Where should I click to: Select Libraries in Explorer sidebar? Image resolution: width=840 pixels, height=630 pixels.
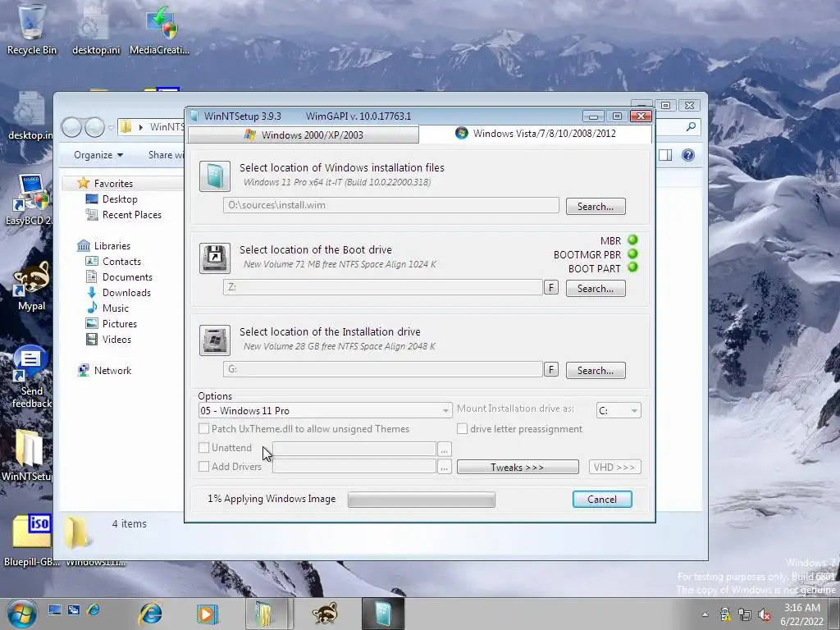104,246
